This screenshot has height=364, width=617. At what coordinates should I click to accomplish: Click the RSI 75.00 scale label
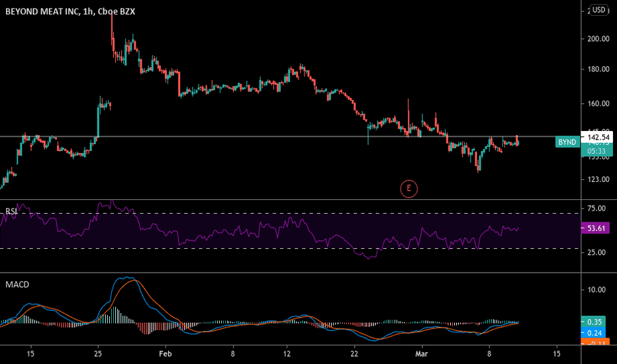[x=596, y=208]
